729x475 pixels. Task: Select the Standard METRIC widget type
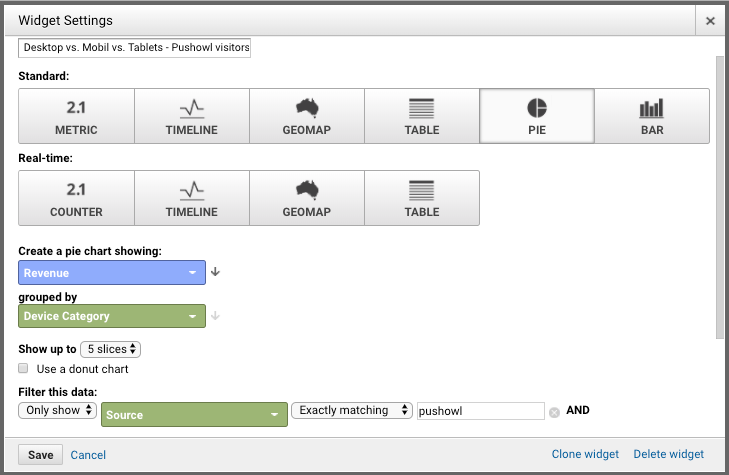pos(76,116)
